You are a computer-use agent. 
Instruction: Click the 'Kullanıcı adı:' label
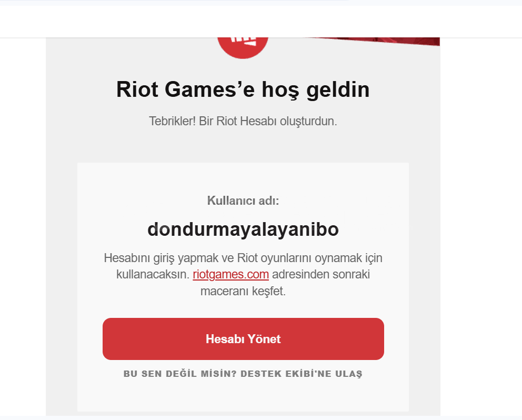pyautogui.click(x=243, y=201)
